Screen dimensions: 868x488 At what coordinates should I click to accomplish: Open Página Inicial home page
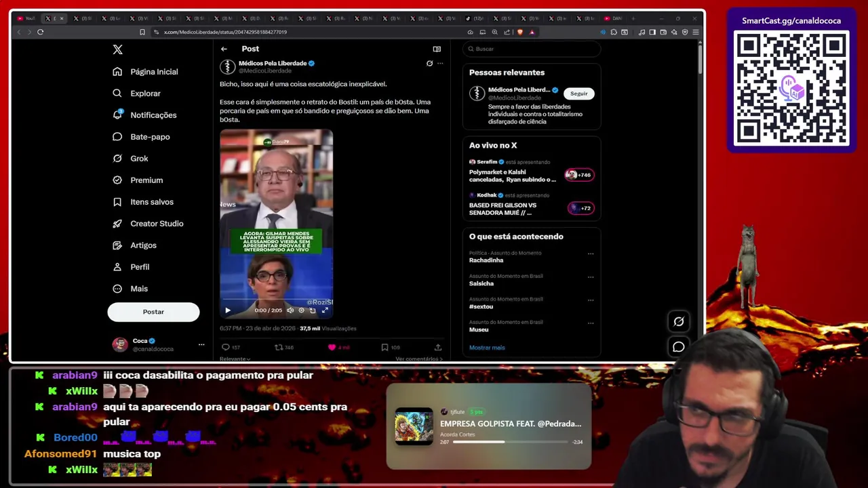coord(146,72)
